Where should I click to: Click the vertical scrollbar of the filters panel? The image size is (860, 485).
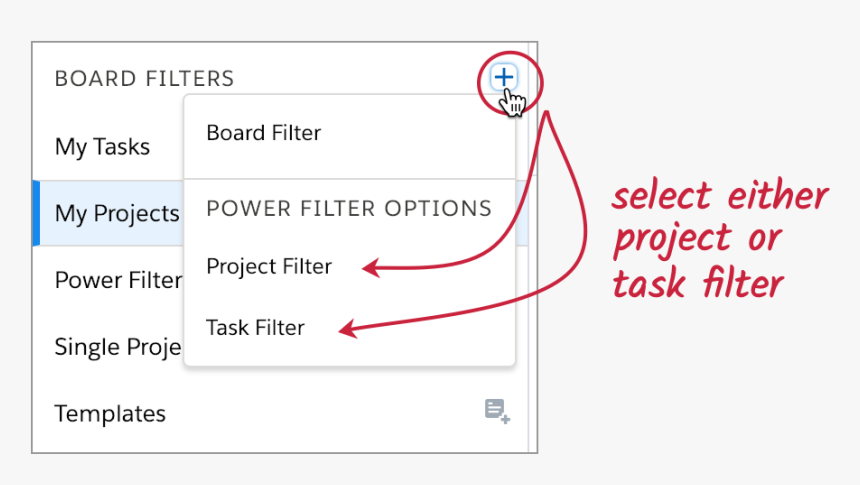pos(532,247)
